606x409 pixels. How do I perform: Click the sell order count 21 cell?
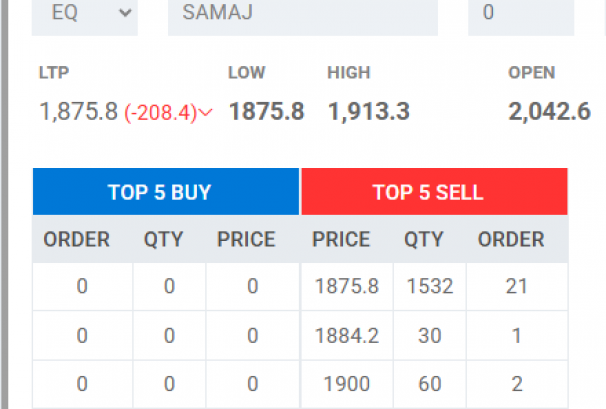click(516, 287)
